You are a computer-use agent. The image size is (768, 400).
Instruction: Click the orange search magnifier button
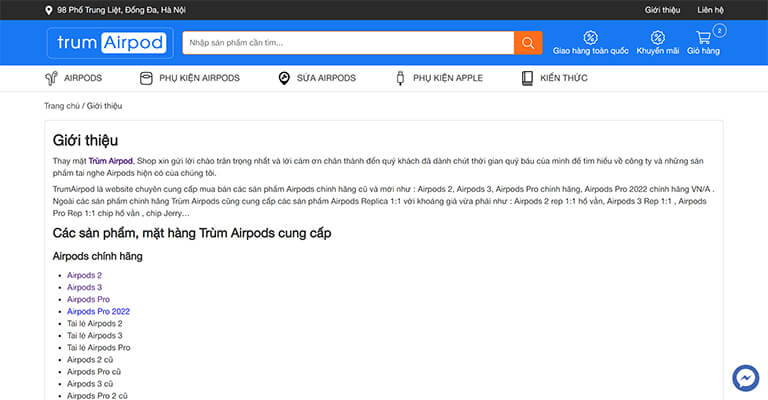click(x=528, y=43)
